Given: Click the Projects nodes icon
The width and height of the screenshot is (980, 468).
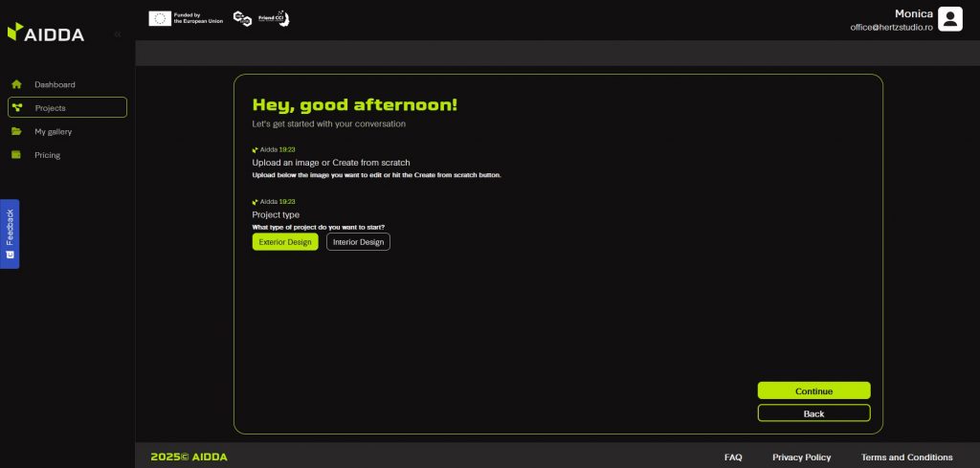Looking at the screenshot, I should [16, 107].
